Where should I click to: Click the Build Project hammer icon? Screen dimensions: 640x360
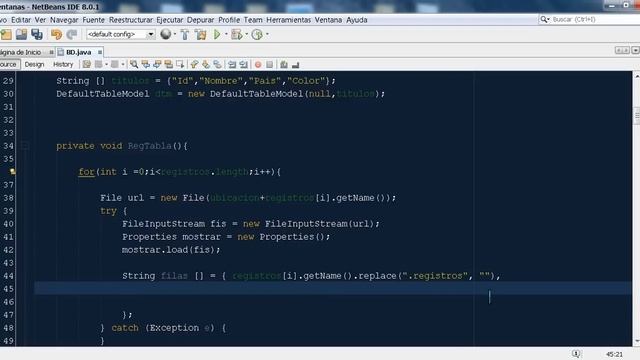pos(185,35)
